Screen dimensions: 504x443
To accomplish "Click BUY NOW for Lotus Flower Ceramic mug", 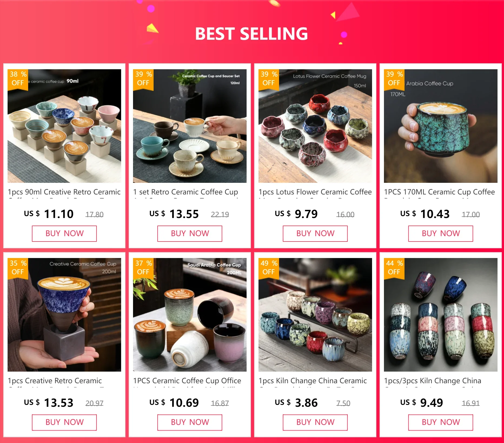I will click(315, 233).
